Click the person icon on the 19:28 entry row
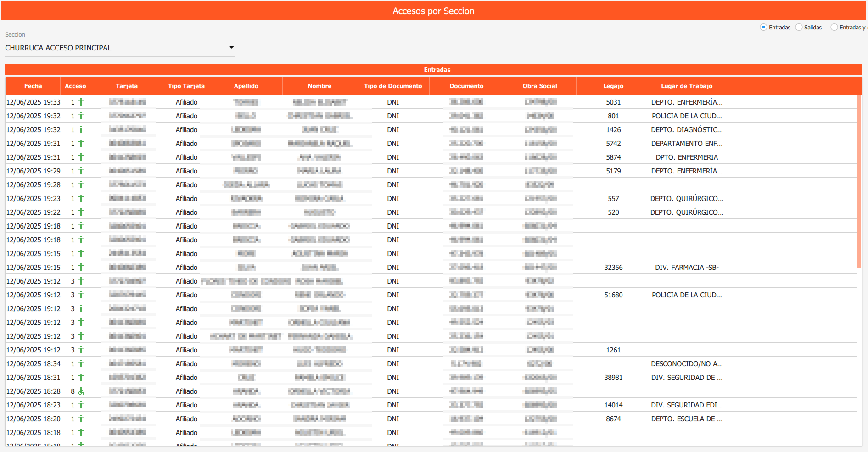The image size is (868, 452). (81, 184)
